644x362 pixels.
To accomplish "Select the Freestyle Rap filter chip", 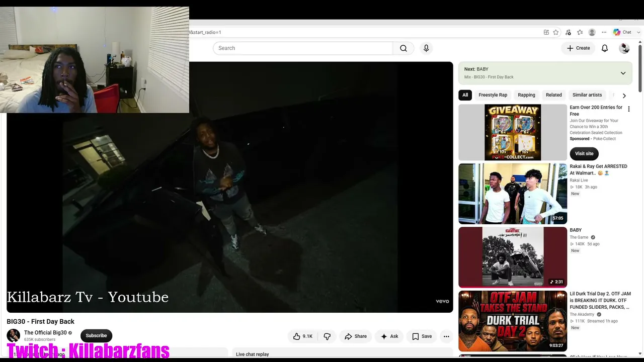I will coord(493,95).
